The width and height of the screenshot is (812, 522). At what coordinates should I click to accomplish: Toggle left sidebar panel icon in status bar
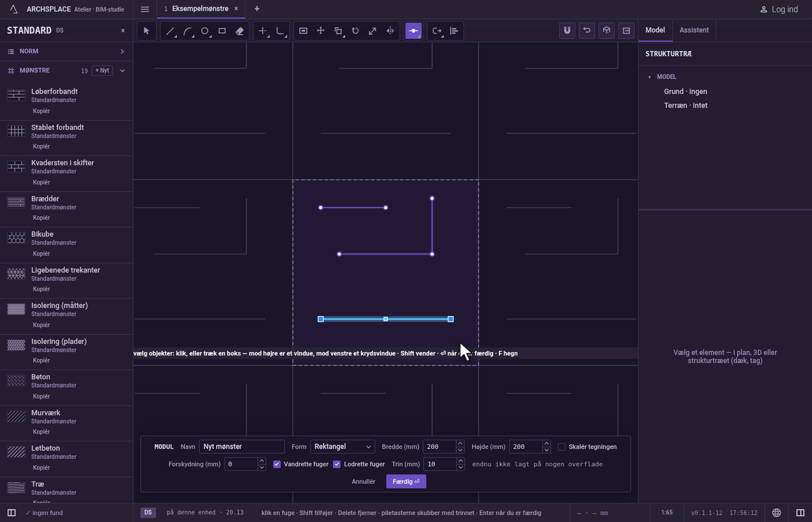(x=11, y=513)
